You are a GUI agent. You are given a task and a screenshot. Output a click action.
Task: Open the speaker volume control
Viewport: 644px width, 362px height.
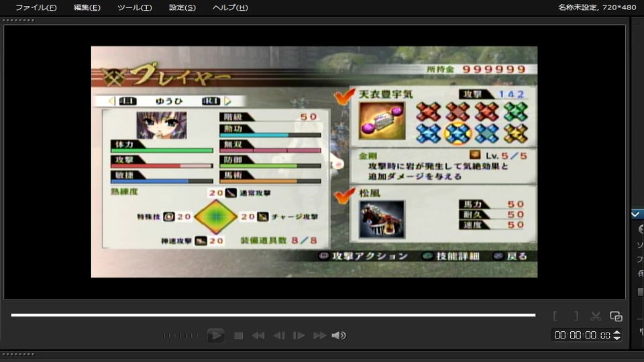coord(338,336)
